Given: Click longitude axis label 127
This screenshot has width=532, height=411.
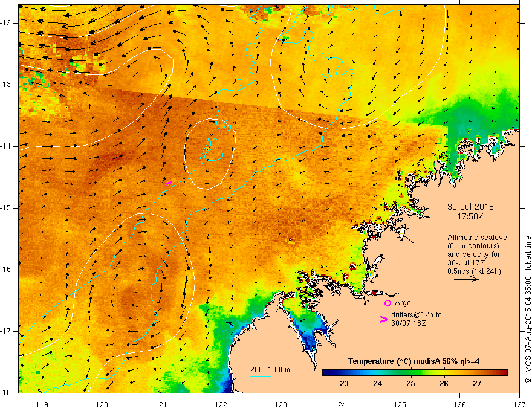Looking at the screenshot, I should point(519,404).
